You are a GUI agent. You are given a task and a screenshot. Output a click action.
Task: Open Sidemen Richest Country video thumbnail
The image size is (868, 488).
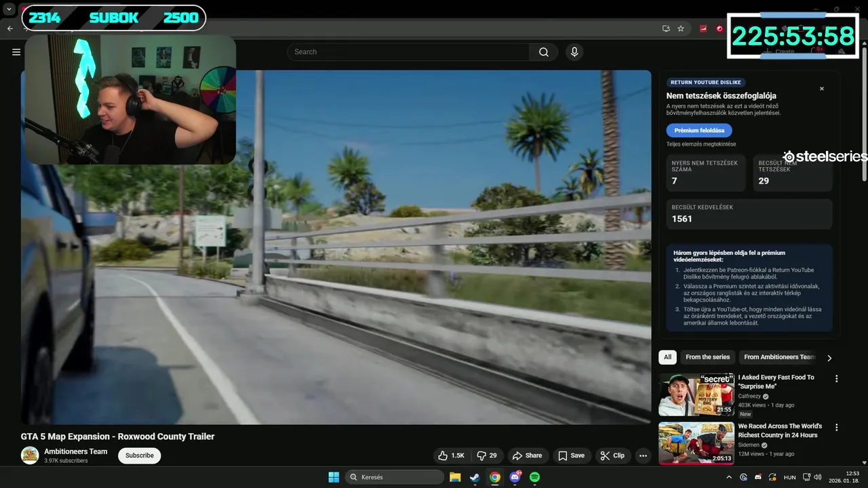click(x=696, y=443)
